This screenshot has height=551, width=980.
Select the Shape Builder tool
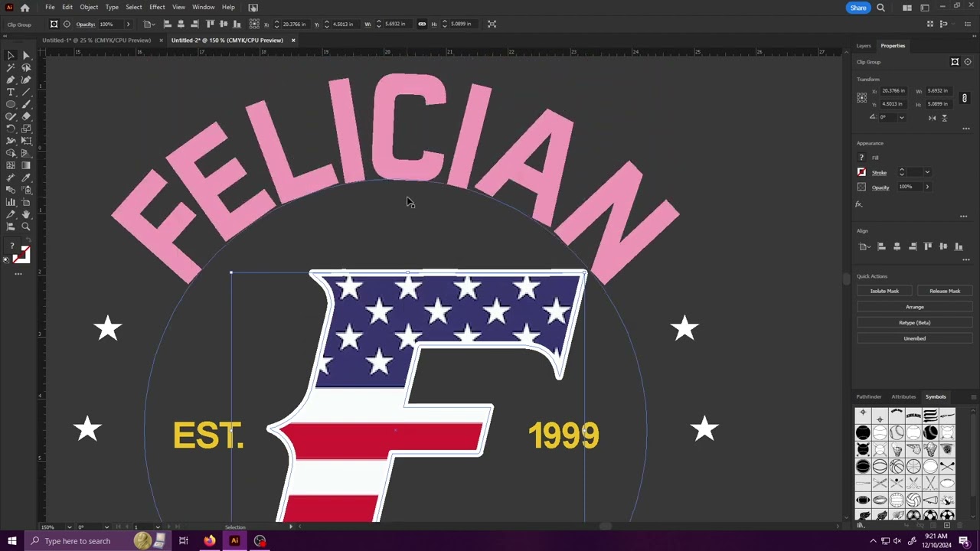(x=11, y=153)
